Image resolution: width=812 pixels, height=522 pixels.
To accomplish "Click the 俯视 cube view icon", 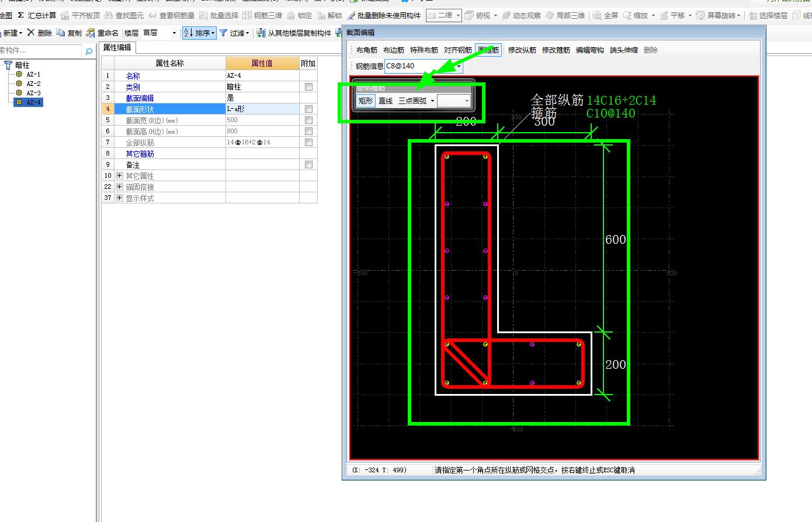I will point(469,15).
